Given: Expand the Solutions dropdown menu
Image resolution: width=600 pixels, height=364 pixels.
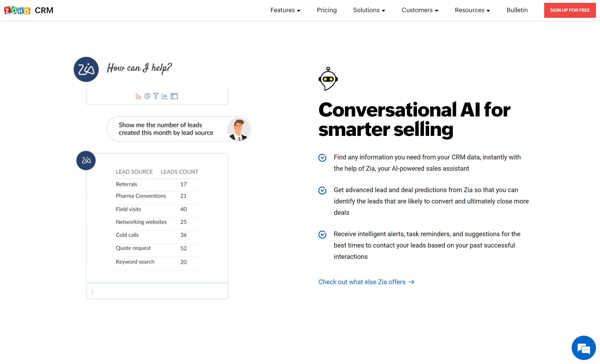Looking at the screenshot, I should 369,10.
